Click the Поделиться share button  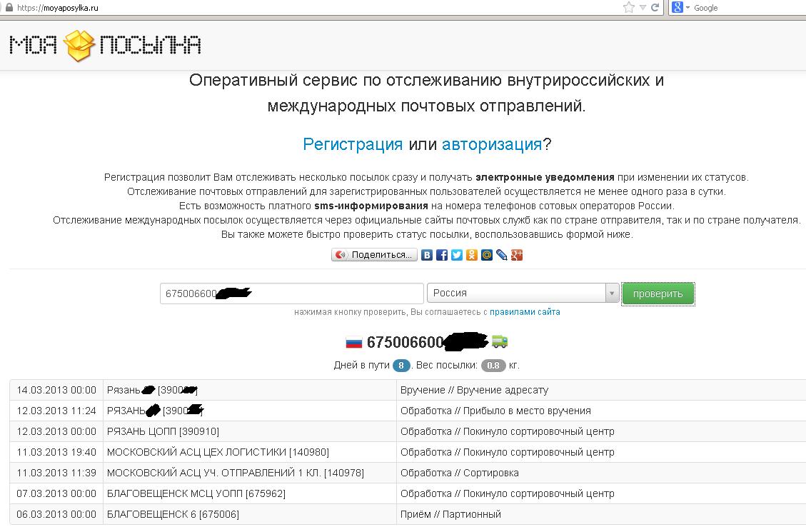point(374,255)
